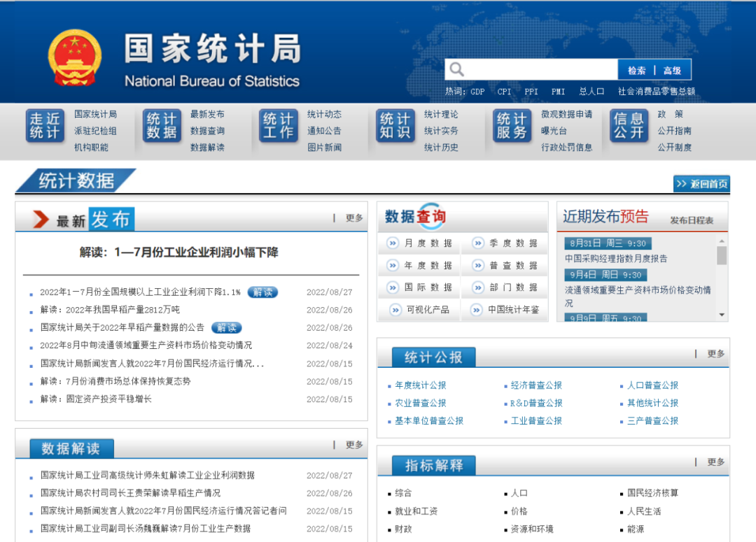Open the 信息公开 blue tile icon
Screen dimensions: 756x542
tap(629, 126)
